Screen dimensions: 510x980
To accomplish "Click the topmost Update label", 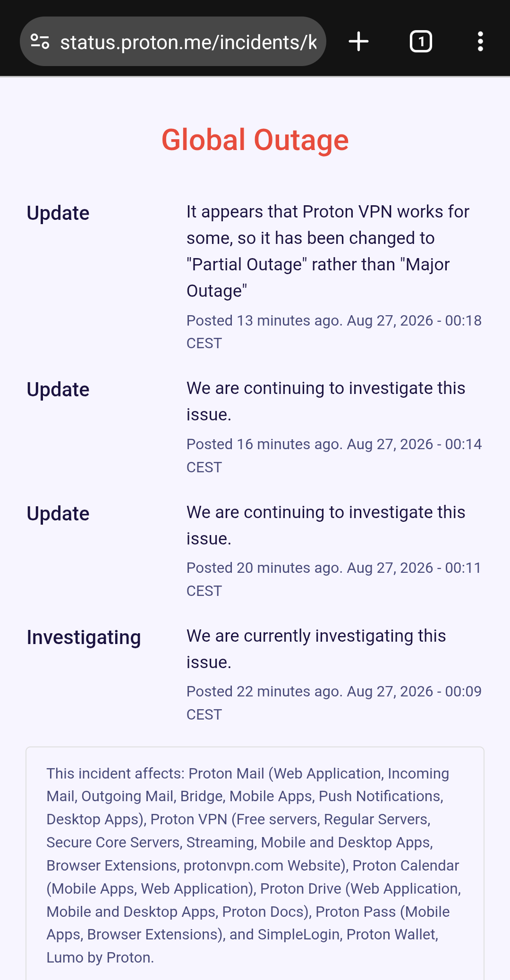I will tap(58, 213).
